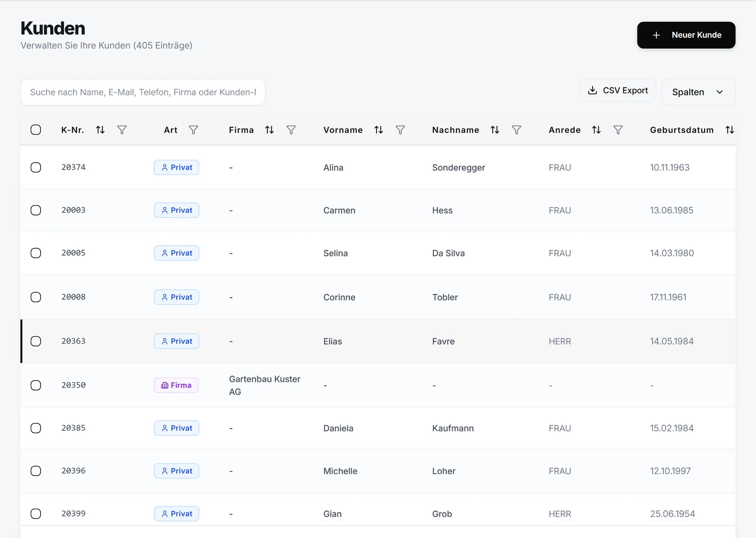756x538 pixels.
Task: Click the Privat badge for Daniela Kaufmann
Action: [x=176, y=428]
